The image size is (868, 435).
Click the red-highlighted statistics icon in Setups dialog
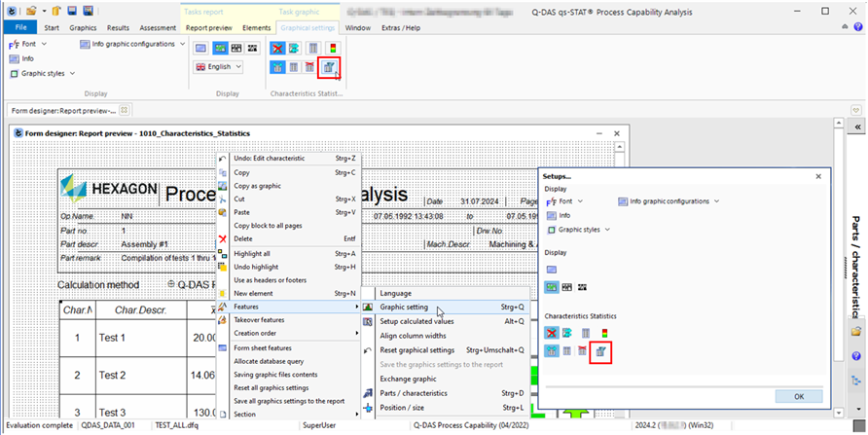[600, 351]
